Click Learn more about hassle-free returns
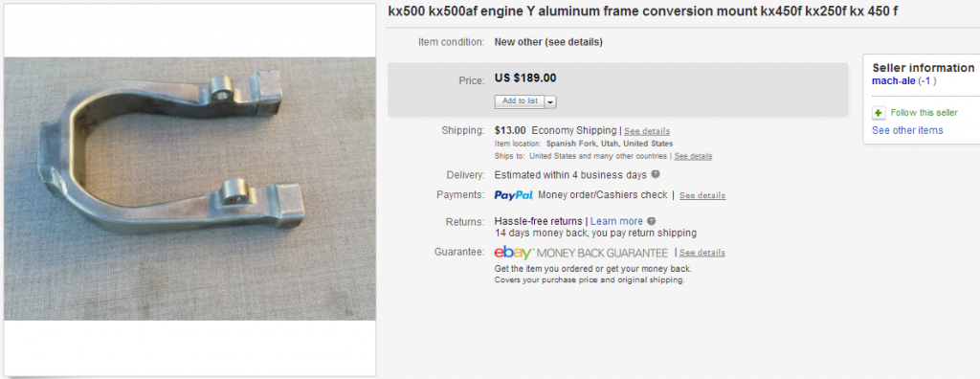The image size is (980, 379). [616, 221]
